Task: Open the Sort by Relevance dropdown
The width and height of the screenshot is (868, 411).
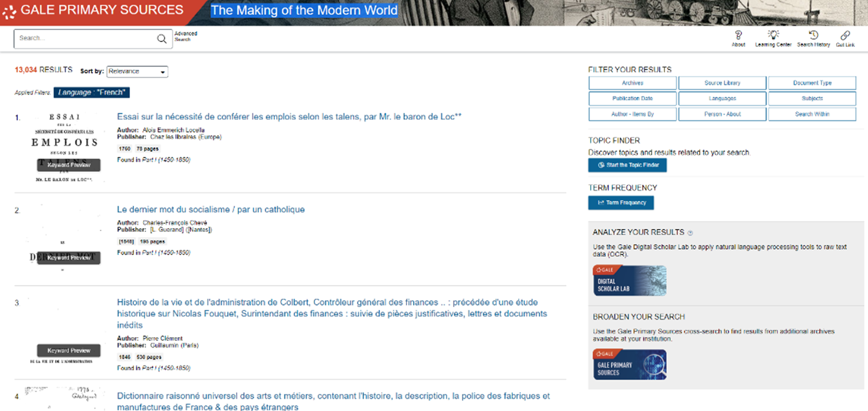Action: pyautogui.click(x=137, y=71)
